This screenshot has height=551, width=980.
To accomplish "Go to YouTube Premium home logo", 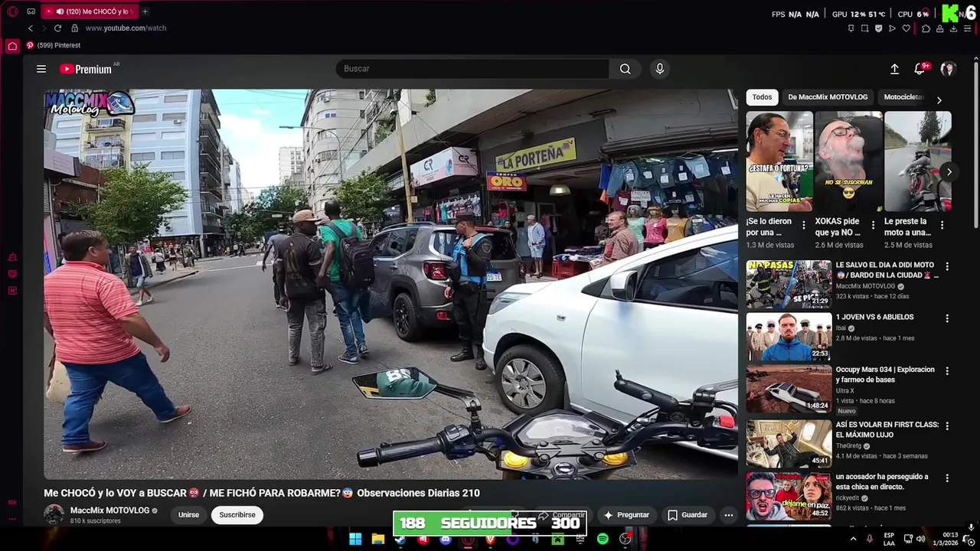I will 86,69.
